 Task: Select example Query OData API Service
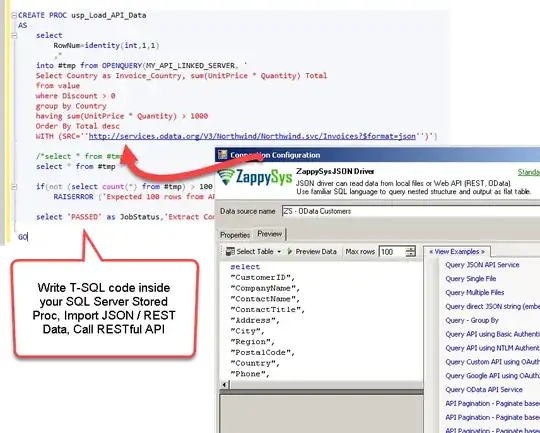[484, 390]
